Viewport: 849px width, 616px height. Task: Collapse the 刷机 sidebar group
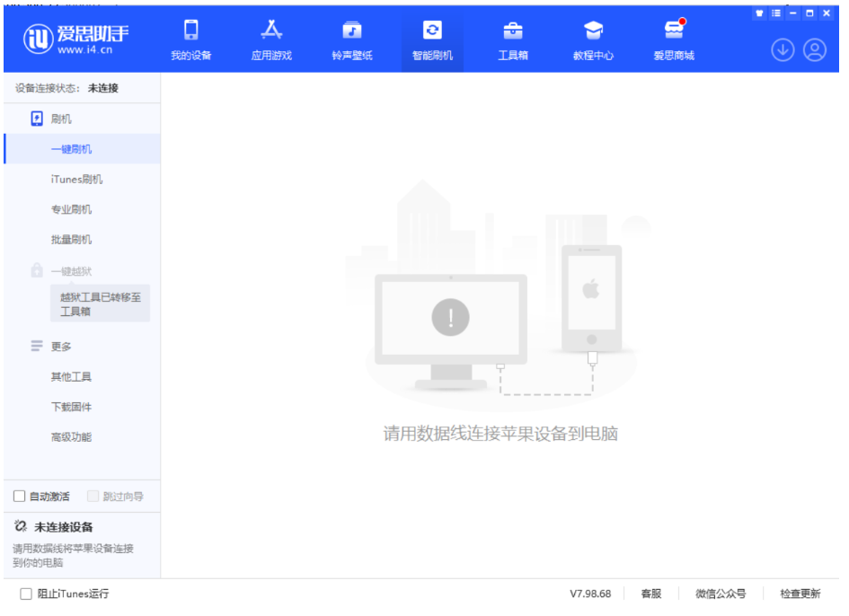pos(61,119)
